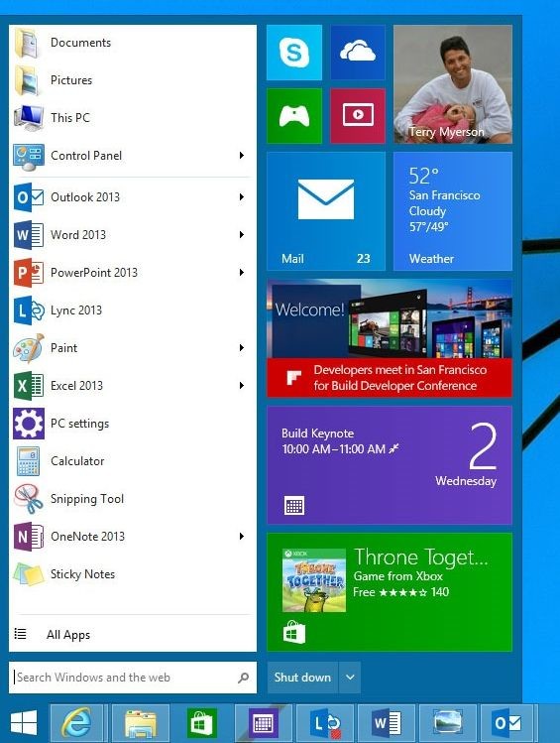Screen dimensions: 560x743
Task: Expand the Control Panel submenu arrow
Action: [242, 156]
